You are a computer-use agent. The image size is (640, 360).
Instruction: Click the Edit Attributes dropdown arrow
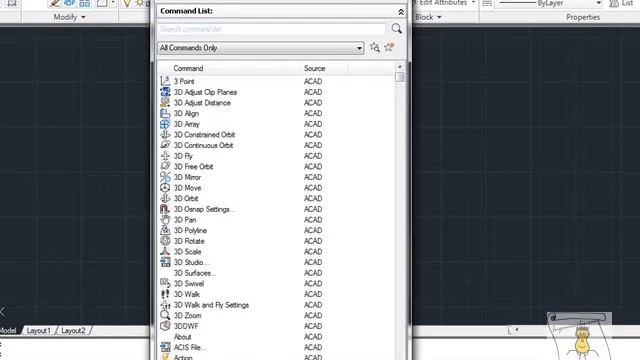(x=473, y=2)
